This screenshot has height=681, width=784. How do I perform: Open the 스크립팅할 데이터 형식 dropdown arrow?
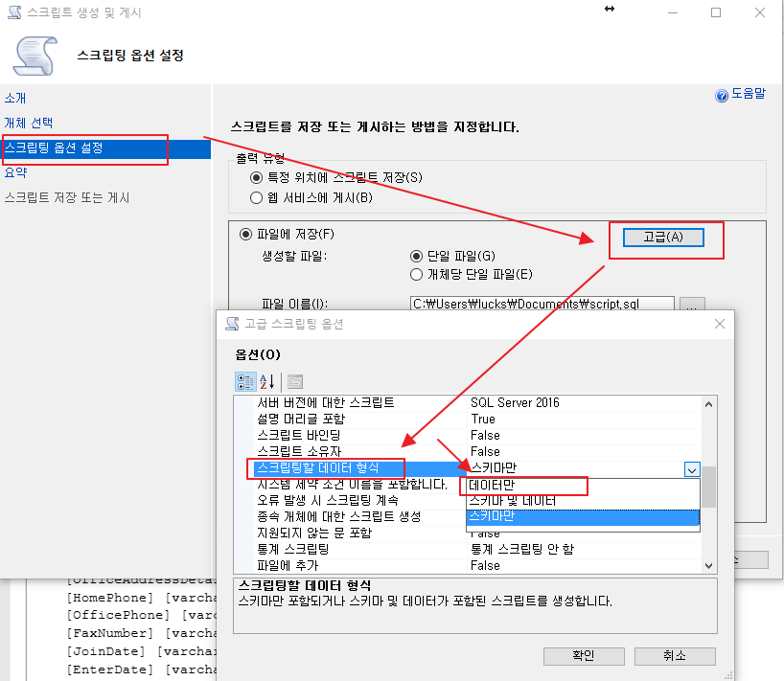point(692,469)
